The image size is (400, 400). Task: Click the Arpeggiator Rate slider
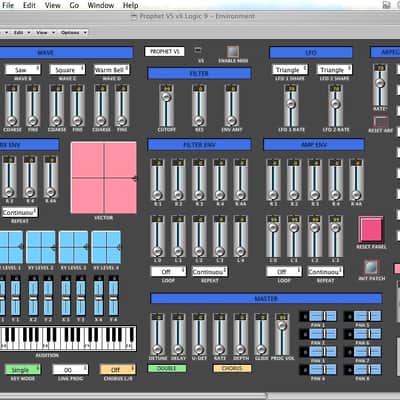tap(380, 85)
